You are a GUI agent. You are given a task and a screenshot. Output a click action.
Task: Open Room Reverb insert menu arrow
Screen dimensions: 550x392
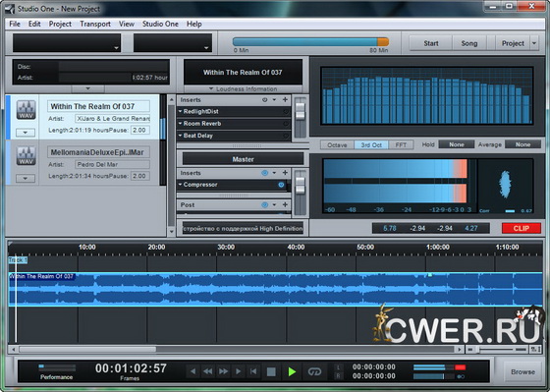[x=181, y=124]
